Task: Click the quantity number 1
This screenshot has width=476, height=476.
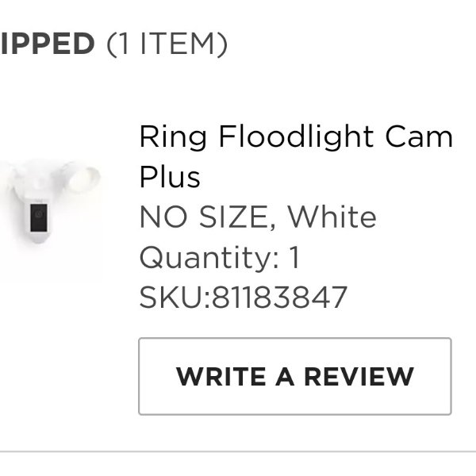Action: 294,257
